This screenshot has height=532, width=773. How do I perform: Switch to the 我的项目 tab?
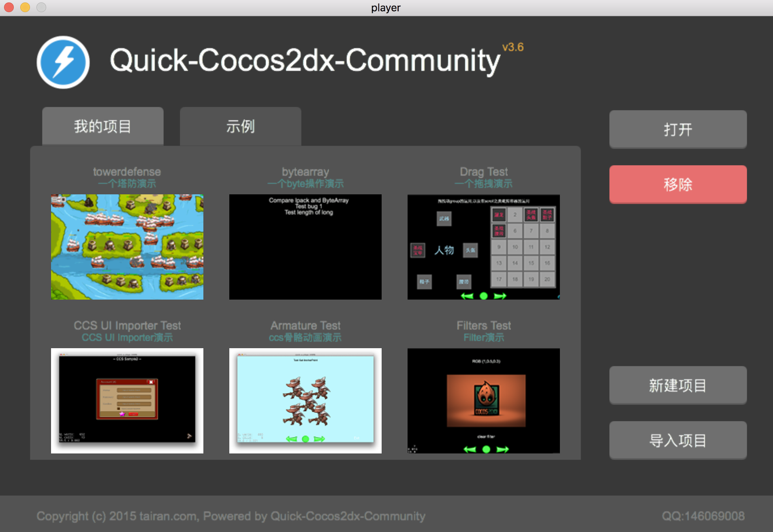click(x=103, y=126)
